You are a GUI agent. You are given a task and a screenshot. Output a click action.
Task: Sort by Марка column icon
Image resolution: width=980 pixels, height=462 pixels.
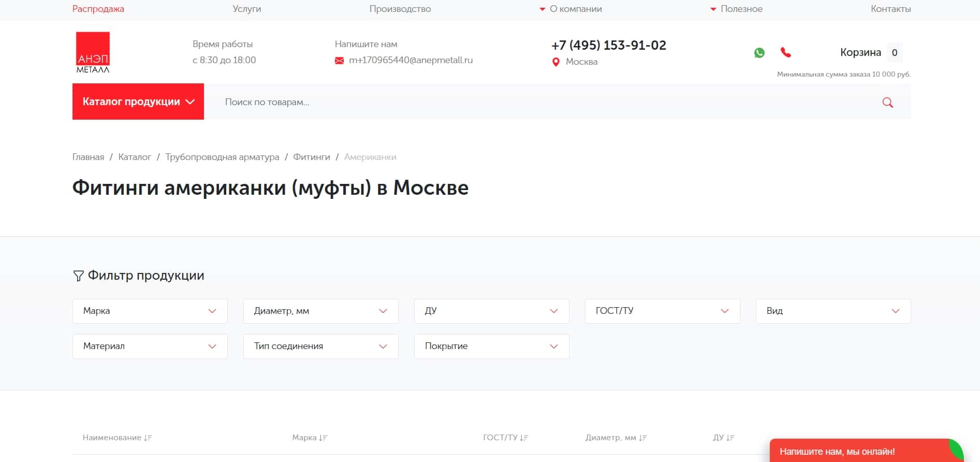324,438
